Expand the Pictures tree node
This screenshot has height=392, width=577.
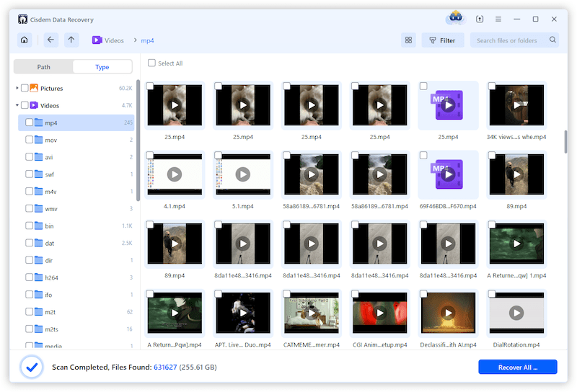[x=17, y=89]
